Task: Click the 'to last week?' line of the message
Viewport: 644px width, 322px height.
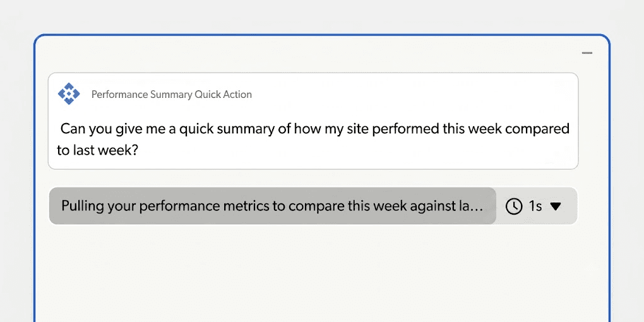Action: (97, 150)
